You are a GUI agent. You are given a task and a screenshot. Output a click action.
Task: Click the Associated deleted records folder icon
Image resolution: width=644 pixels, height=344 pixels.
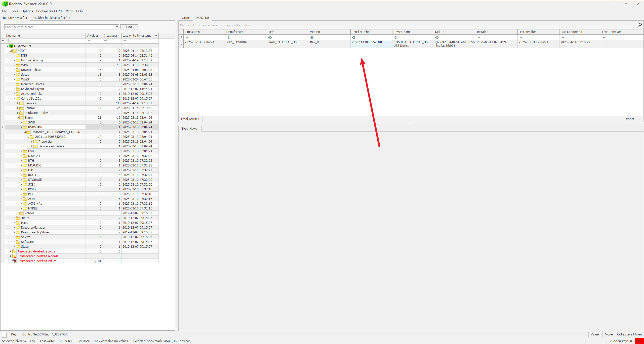15,251
